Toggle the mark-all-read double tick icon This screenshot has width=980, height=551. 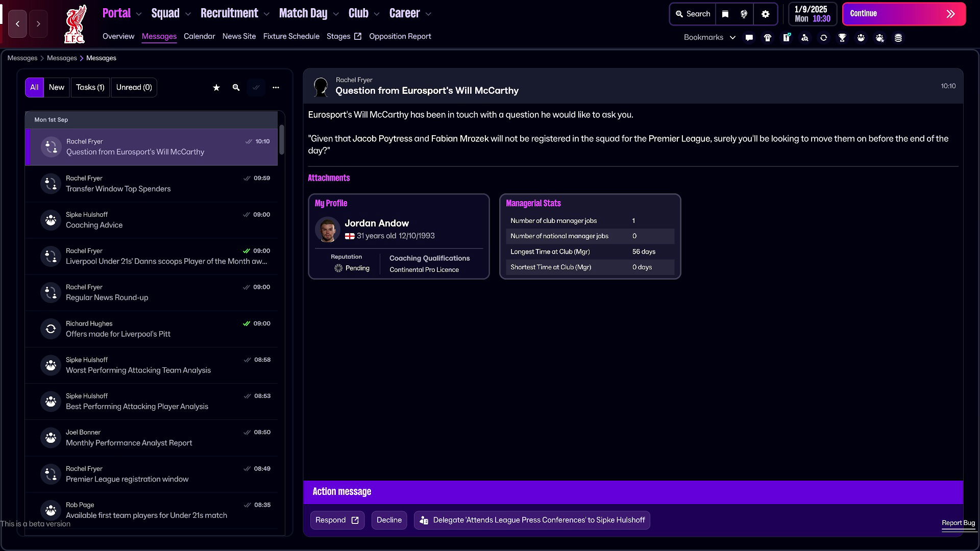256,87
